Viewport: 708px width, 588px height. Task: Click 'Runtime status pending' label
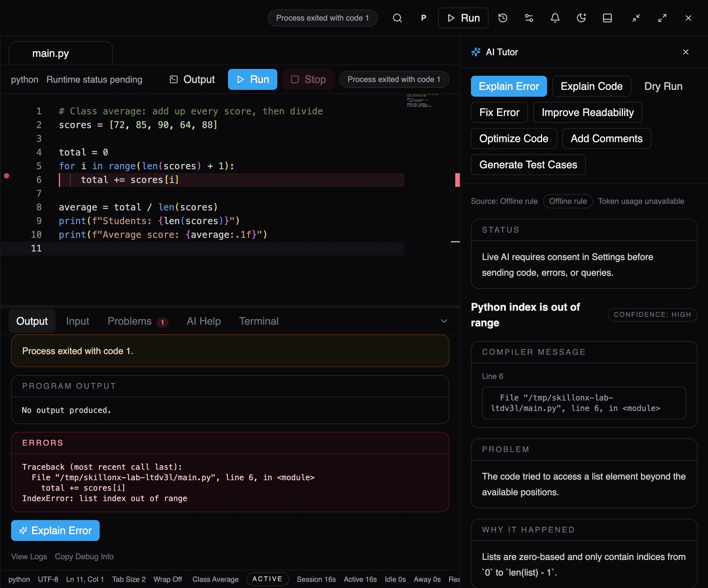click(94, 80)
